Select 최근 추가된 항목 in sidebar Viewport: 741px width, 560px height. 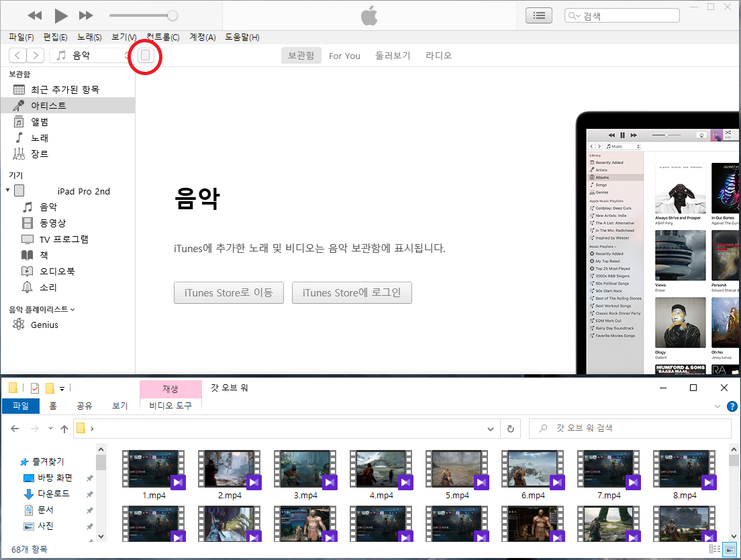pyautogui.click(x=68, y=90)
